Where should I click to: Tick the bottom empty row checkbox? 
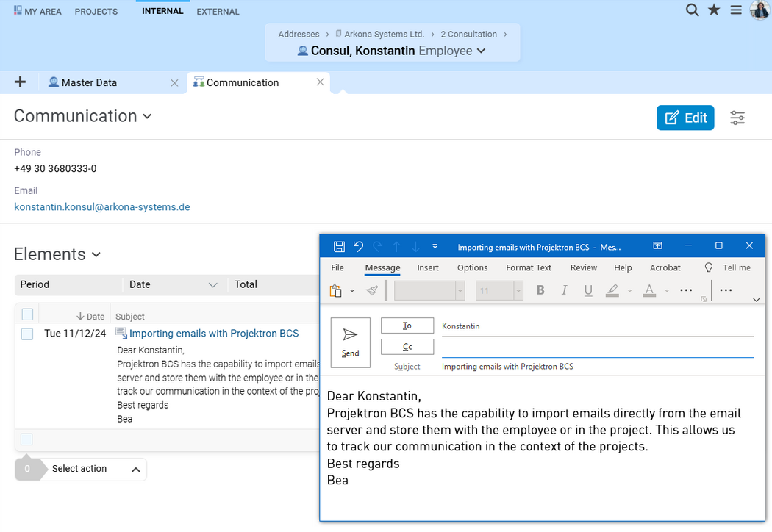(x=26, y=439)
